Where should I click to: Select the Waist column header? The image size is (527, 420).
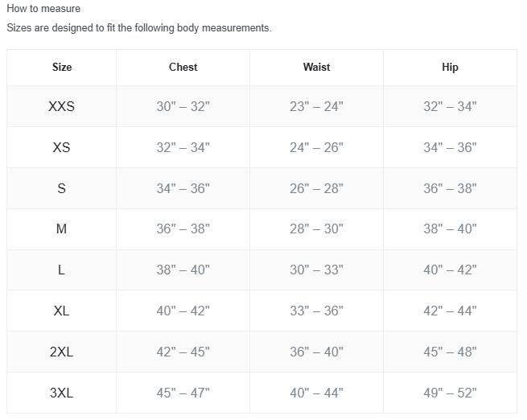pos(317,68)
